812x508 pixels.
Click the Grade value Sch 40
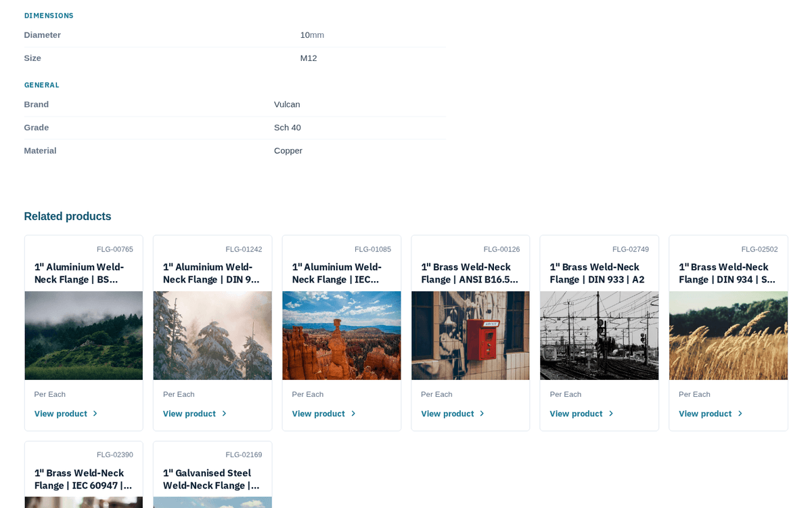[x=288, y=127]
